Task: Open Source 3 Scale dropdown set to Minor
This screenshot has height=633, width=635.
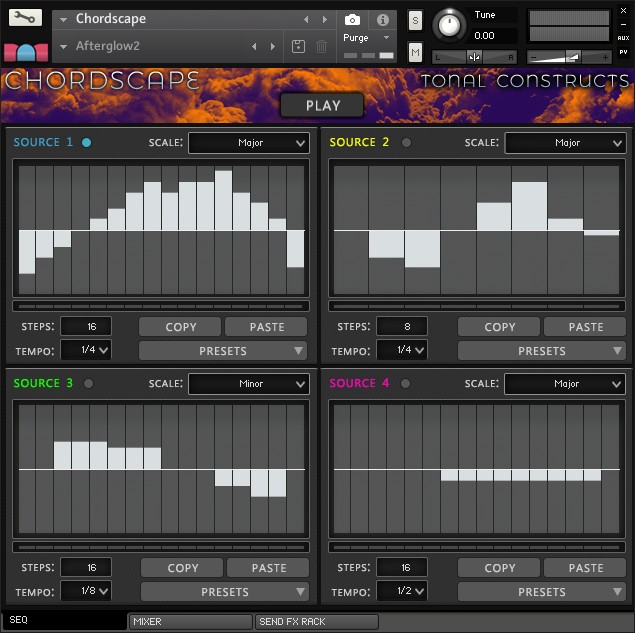Action: pos(249,384)
